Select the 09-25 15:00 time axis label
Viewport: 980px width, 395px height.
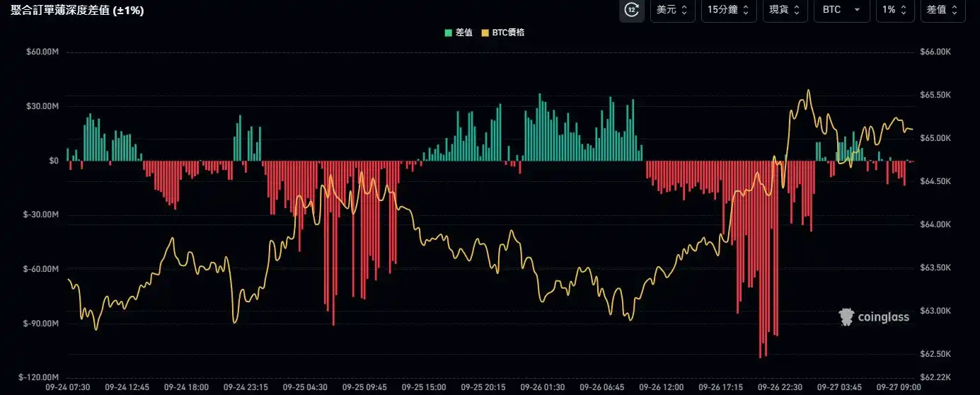[424, 387]
